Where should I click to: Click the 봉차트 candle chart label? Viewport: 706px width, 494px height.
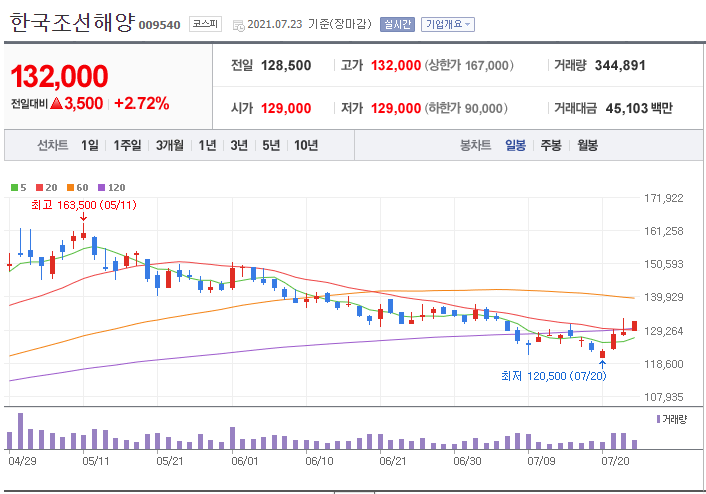pyautogui.click(x=475, y=145)
